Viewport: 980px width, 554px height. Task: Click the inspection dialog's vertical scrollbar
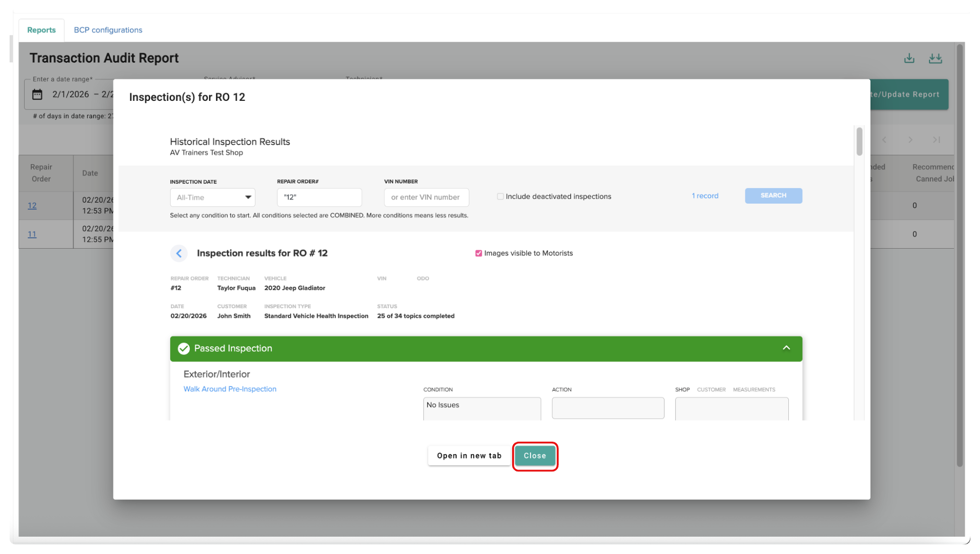[859, 141]
